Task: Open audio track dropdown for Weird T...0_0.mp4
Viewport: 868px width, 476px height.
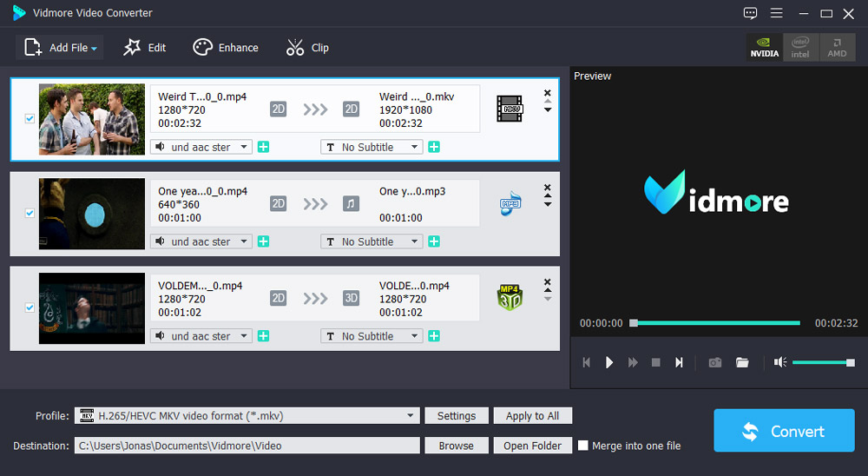Action: pyautogui.click(x=201, y=147)
